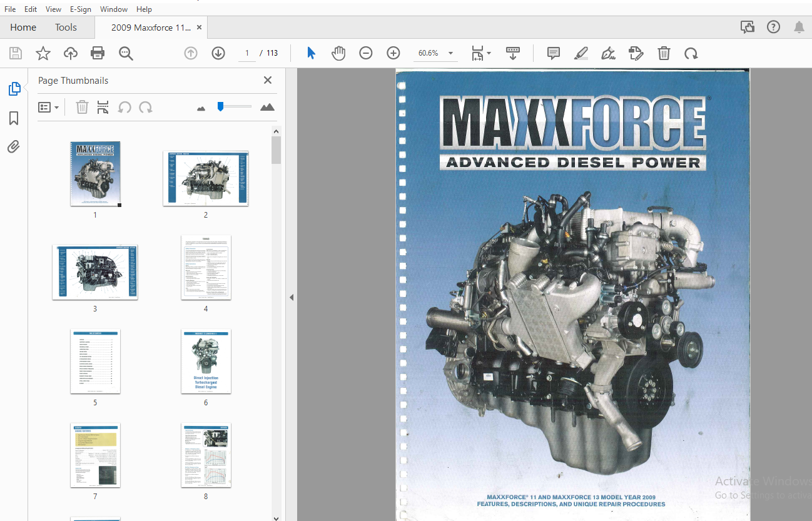
Task: Click the trash Delete icon in toolbar
Action: 664,53
